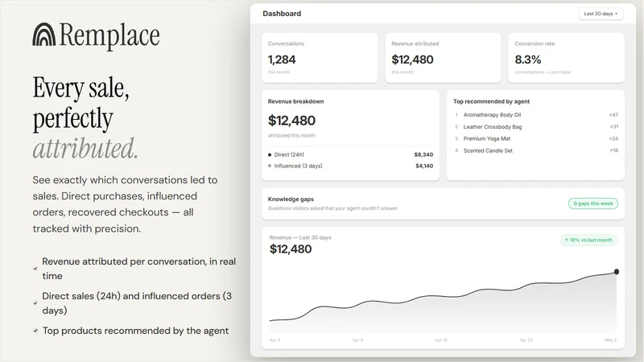Click the ×24 recommendation count
The width and height of the screenshot is (644, 362).
tap(613, 138)
